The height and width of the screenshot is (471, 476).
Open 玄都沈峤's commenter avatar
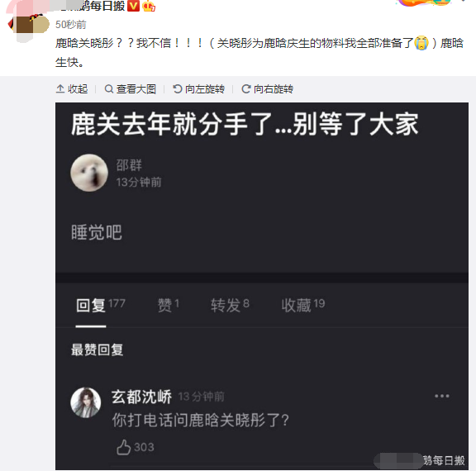(x=86, y=402)
